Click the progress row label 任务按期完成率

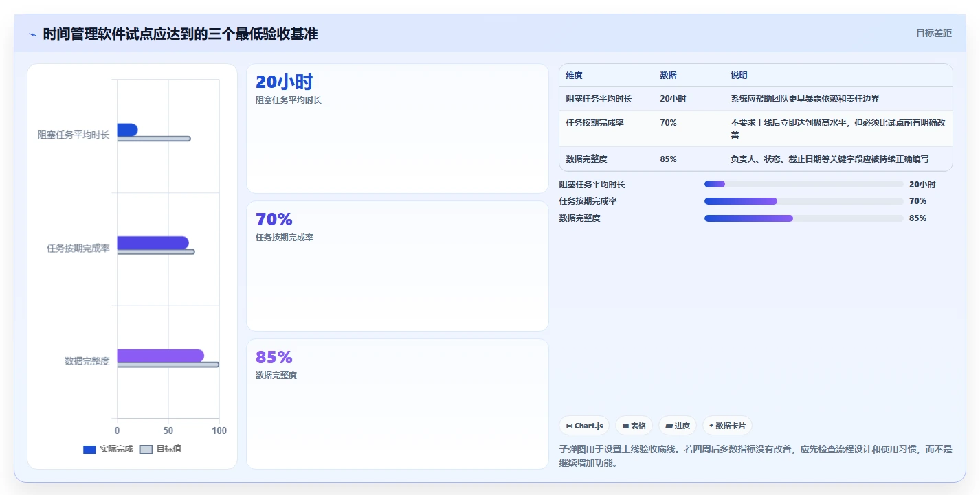pyautogui.click(x=588, y=201)
